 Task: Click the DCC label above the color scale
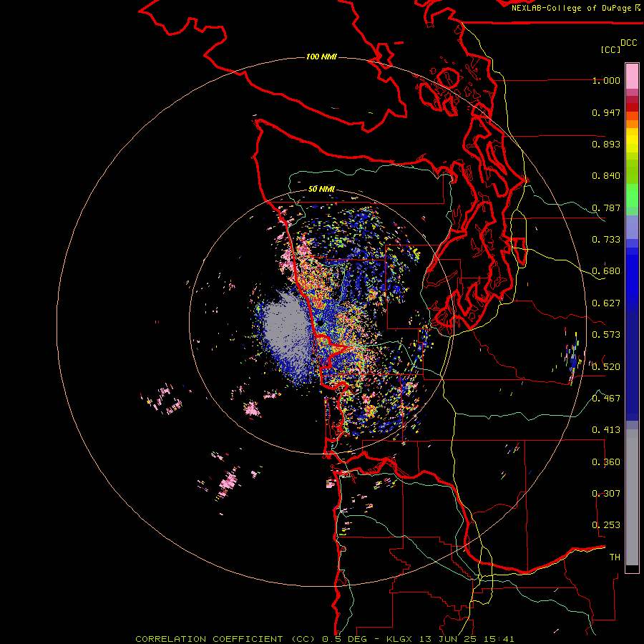628,43
